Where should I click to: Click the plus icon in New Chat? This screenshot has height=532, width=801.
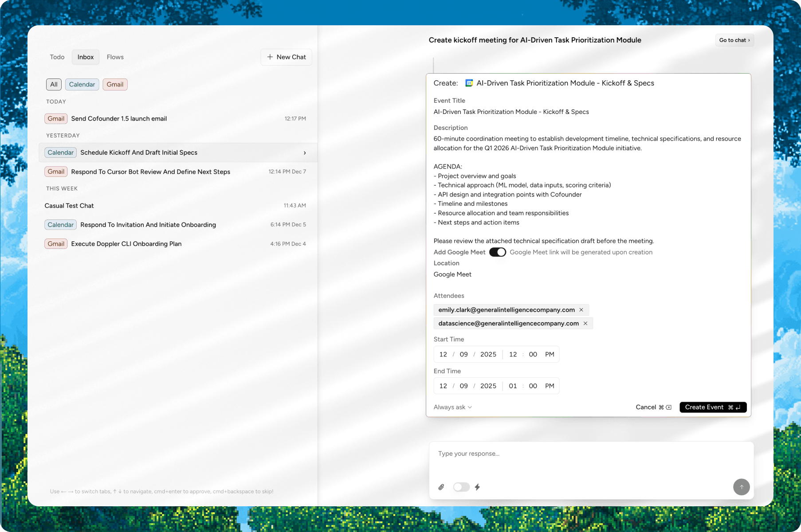click(270, 57)
